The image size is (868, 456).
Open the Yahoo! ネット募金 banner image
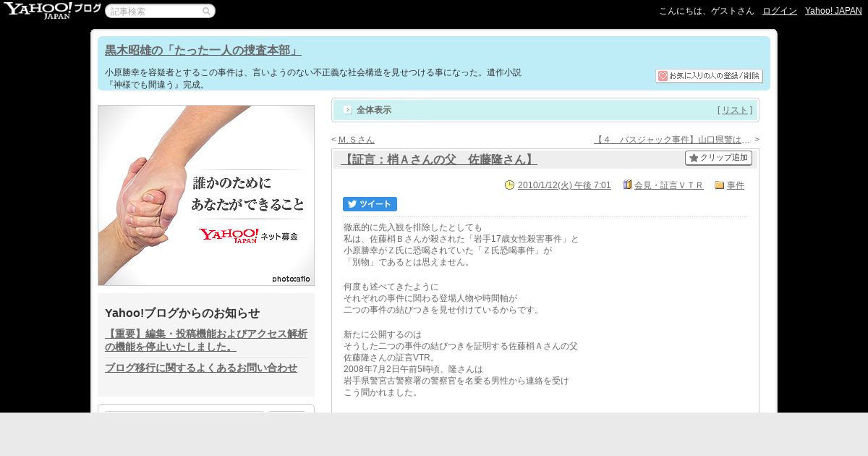206,195
